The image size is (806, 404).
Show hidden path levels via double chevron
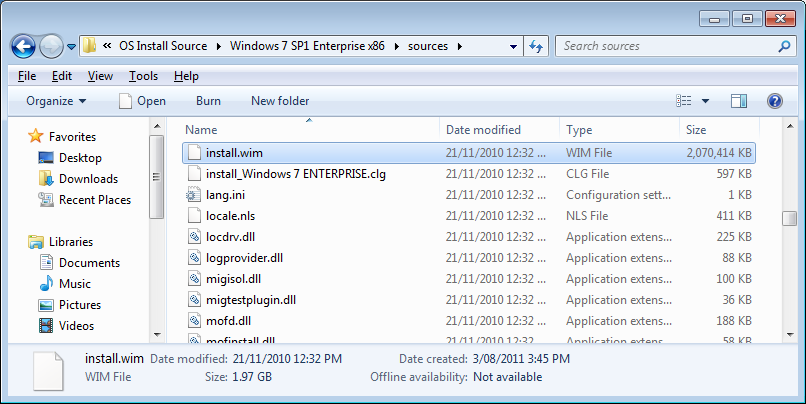(x=107, y=46)
